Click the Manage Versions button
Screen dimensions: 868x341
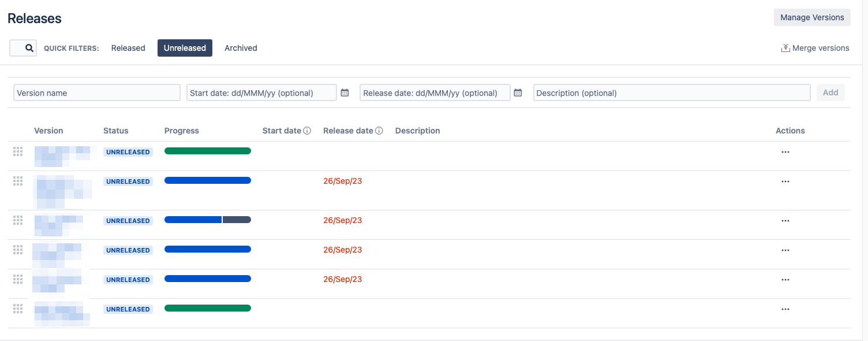pyautogui.click(x=812, y=17)
